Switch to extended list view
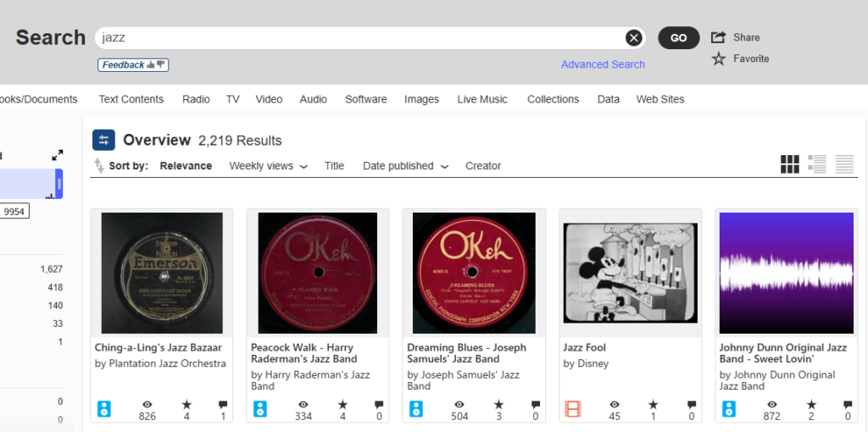 (x=817, y=164)
